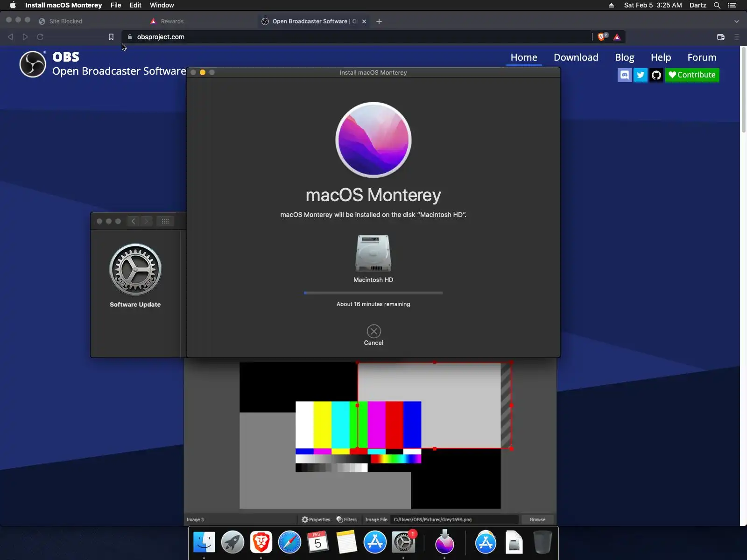747x560 pixels.
Task: Go forward in the System Preferences window
Action: (147, 221)
